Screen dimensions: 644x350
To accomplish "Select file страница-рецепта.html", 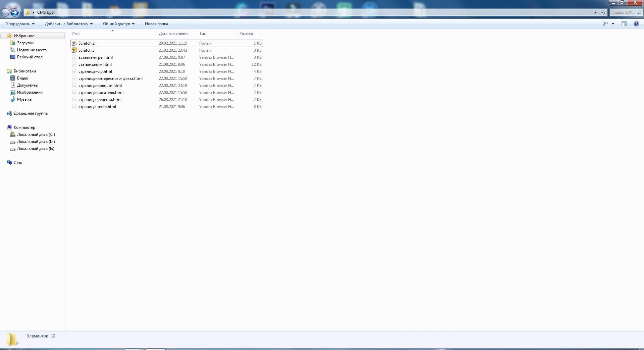I will pos(100,100).
